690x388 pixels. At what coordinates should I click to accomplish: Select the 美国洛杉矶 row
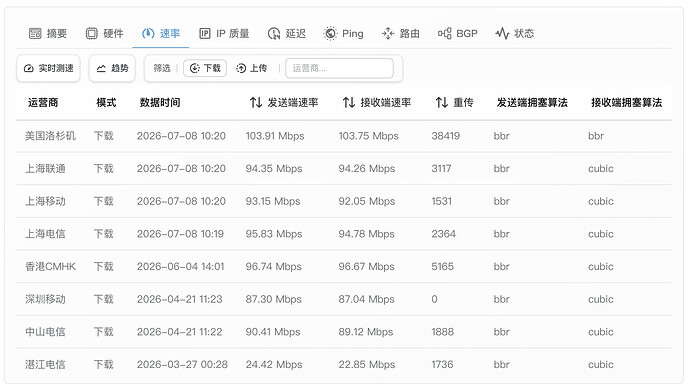pyautogui.click(x=344, y=136)
